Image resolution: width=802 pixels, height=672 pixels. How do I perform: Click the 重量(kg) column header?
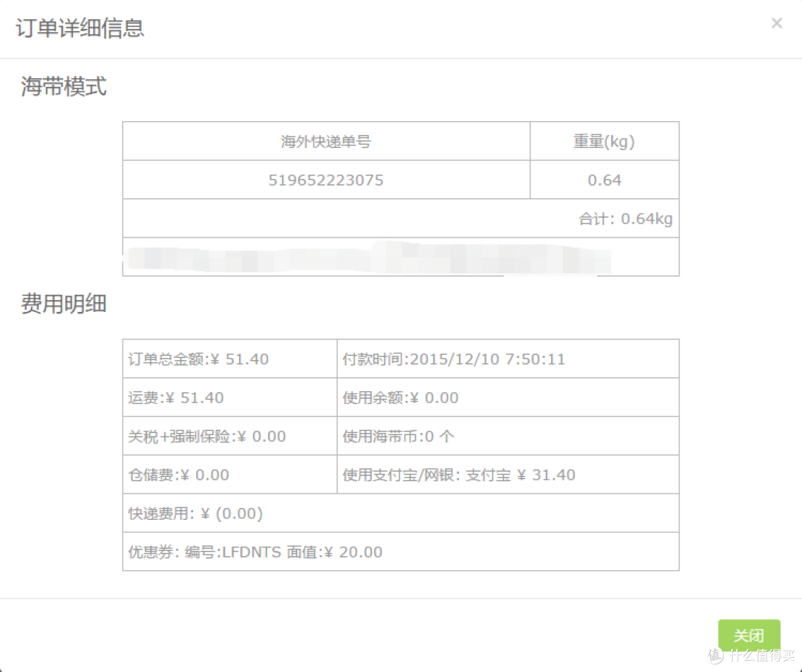tap(604, 141)
